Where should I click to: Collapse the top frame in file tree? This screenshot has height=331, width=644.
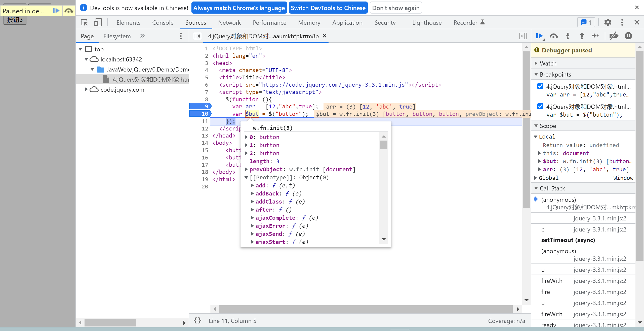tap(80, 49)
